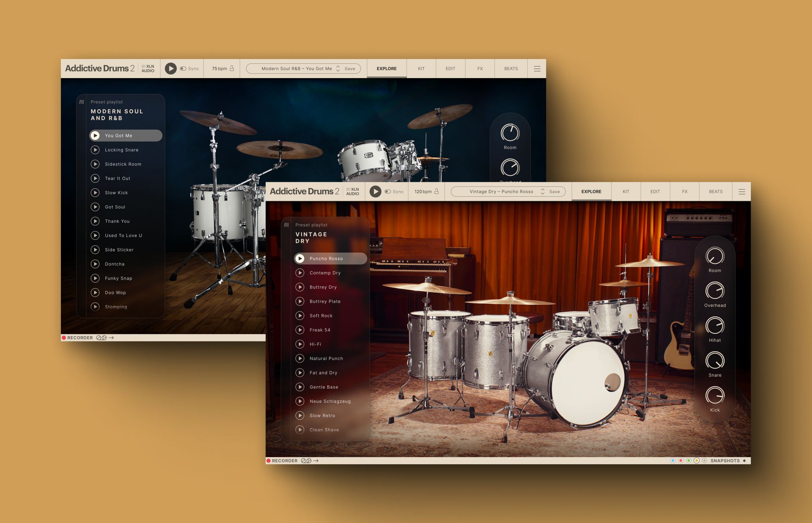Screen dimensions: 812x523
Task: Switch to the KIT tab in front window
Action: tap(626, 192)
